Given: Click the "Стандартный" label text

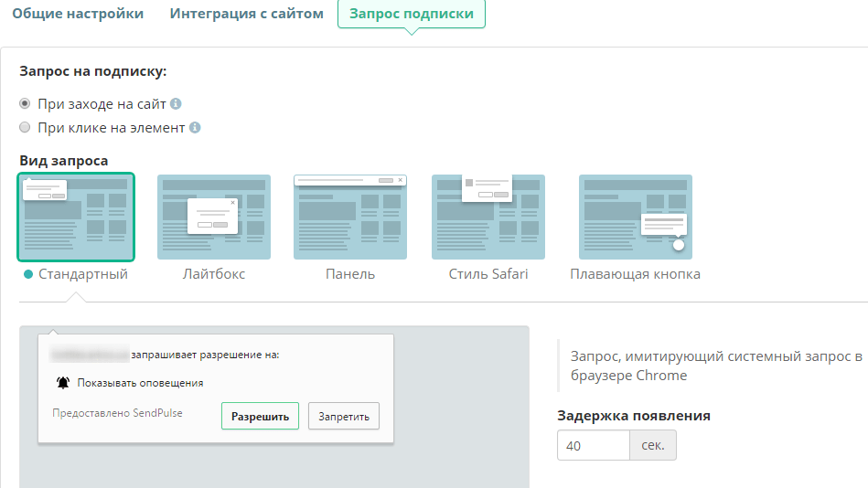Looking at the screenshot, I should (82, 274).
